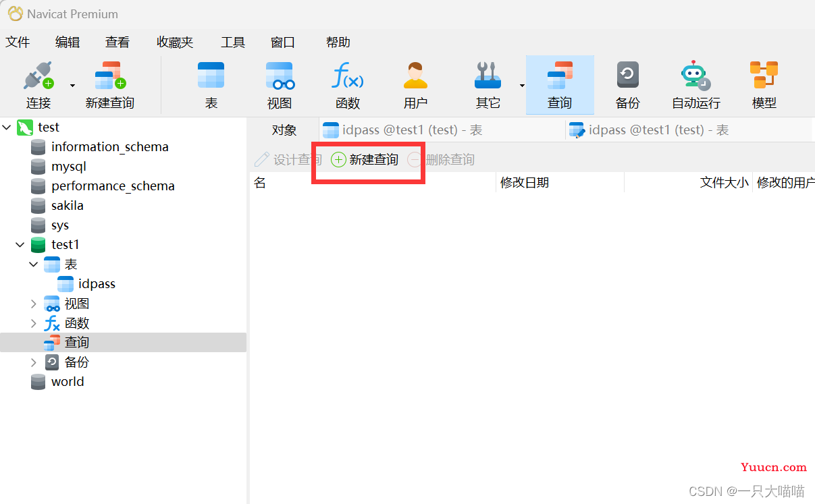Image resolution: width=815 pixels, height=504 pixels.
Task: Select the 函数 (Function) toolbar icon
Action: click(348, 76)
